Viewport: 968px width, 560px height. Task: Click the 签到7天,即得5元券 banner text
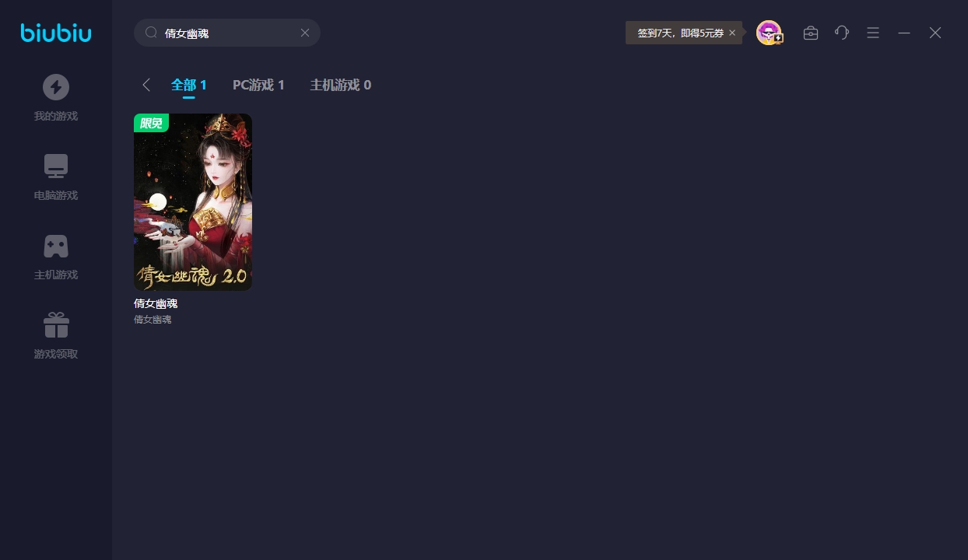pos(681,33)
